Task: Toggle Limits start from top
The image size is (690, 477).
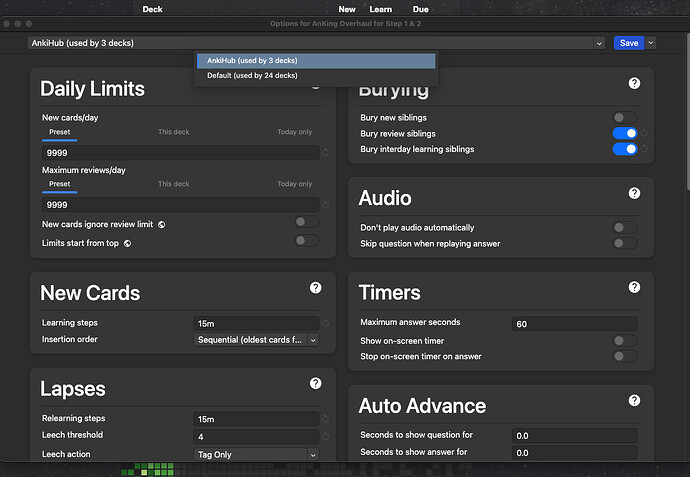Action: [x=307, y=240]
